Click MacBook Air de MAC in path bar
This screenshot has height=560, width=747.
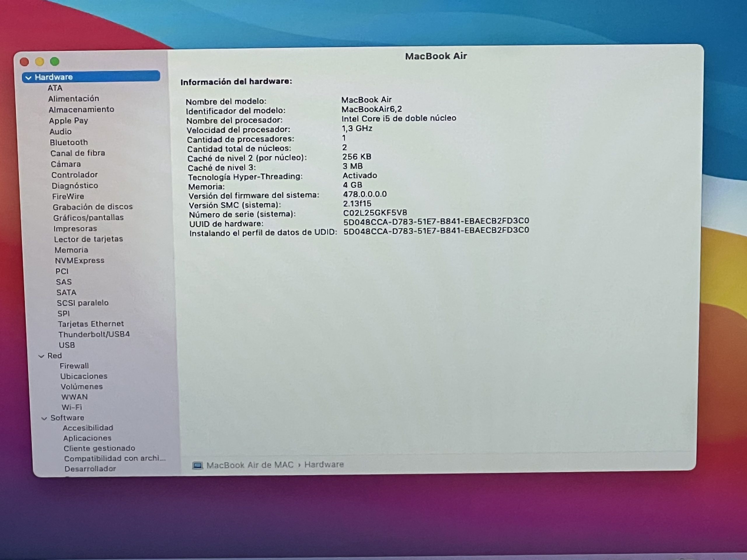tap(250, 465)
